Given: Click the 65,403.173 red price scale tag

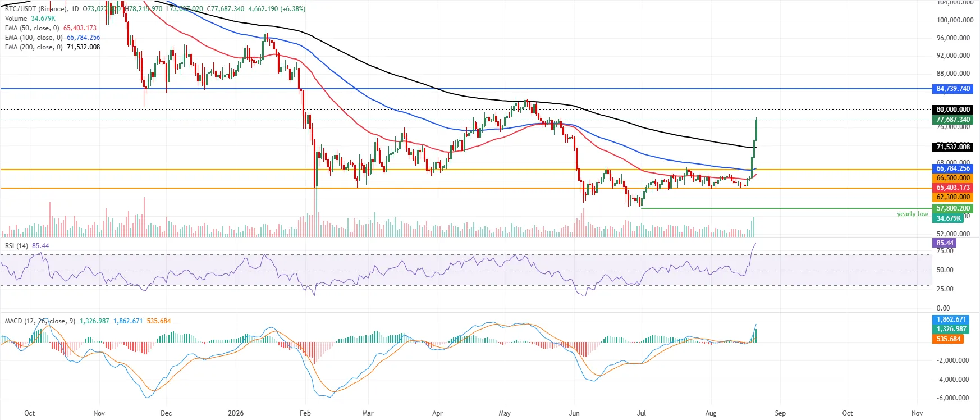Looking at the screenshot, I should click(x=953, y=188).
